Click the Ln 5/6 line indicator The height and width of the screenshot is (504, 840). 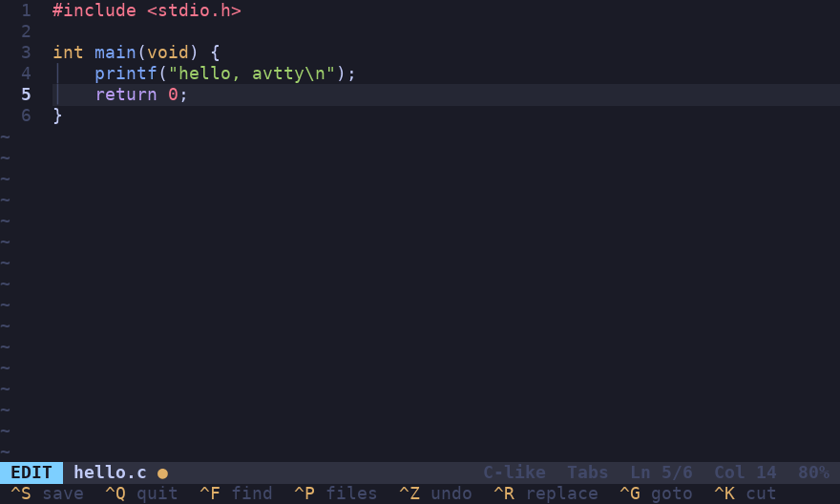tap(661, 472)
